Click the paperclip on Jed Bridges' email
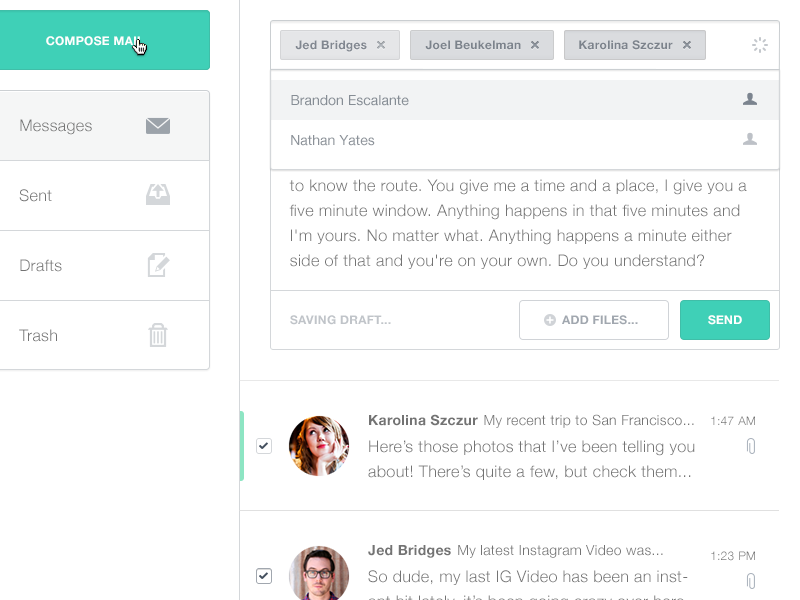 tap(751, 577)
